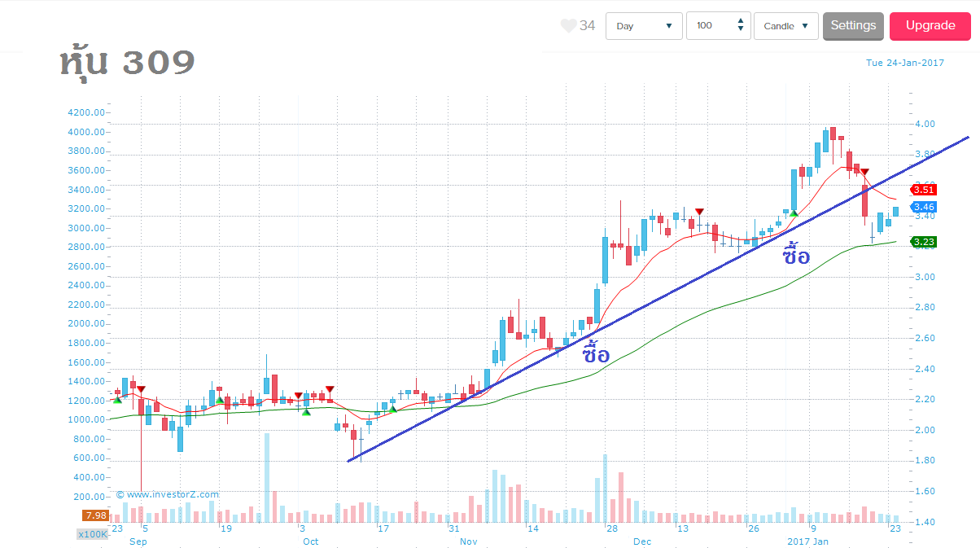
Task: Click the green 3.23 moving average tag
Action: click(924, 242)
